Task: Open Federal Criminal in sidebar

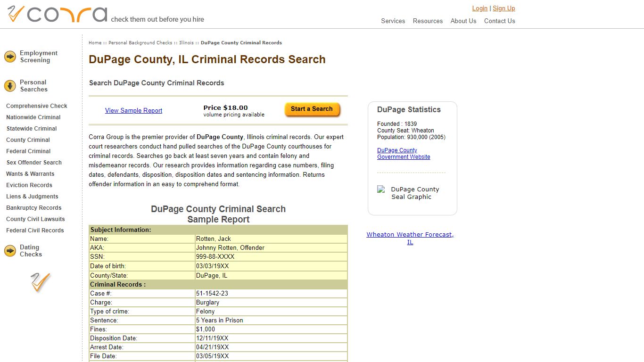Action: 28,151
